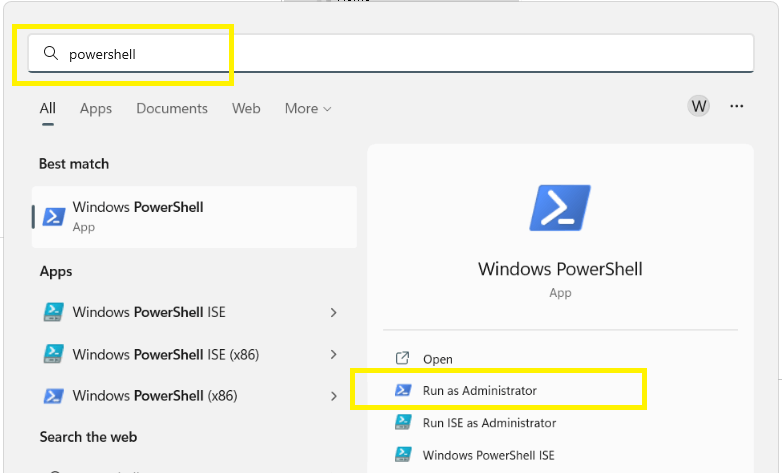This screenshot has width=782, height=473.
Task: Expand Windows PowerShell ISE chevron
Action: (334, 313)
